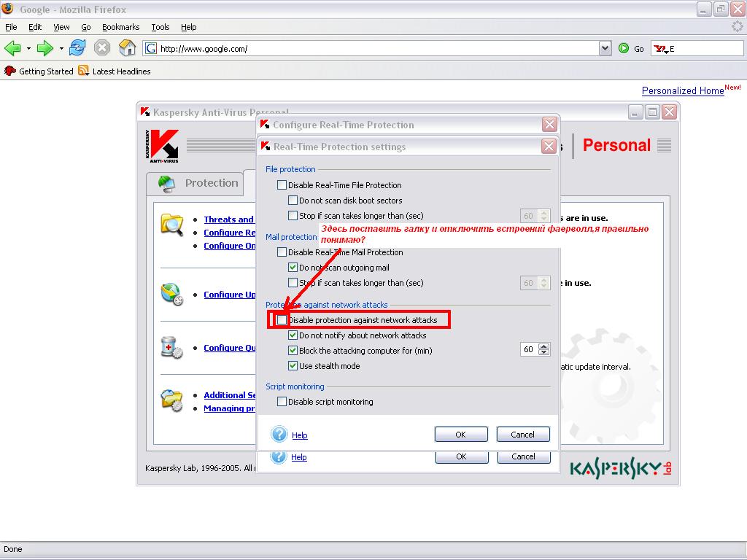Click the Latest Headlines feed icon
This screenshot has width=747, height=560.
tap(83, 71)
